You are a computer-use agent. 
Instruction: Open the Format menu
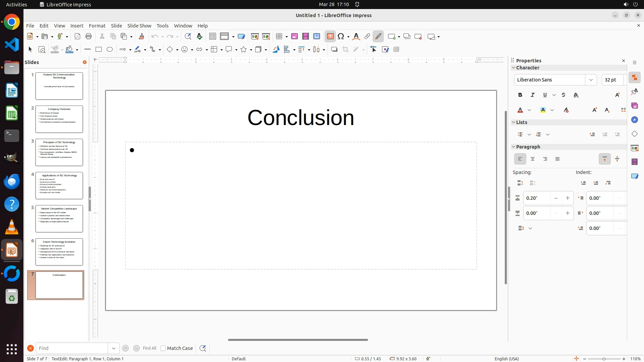[x=97, y=26]
